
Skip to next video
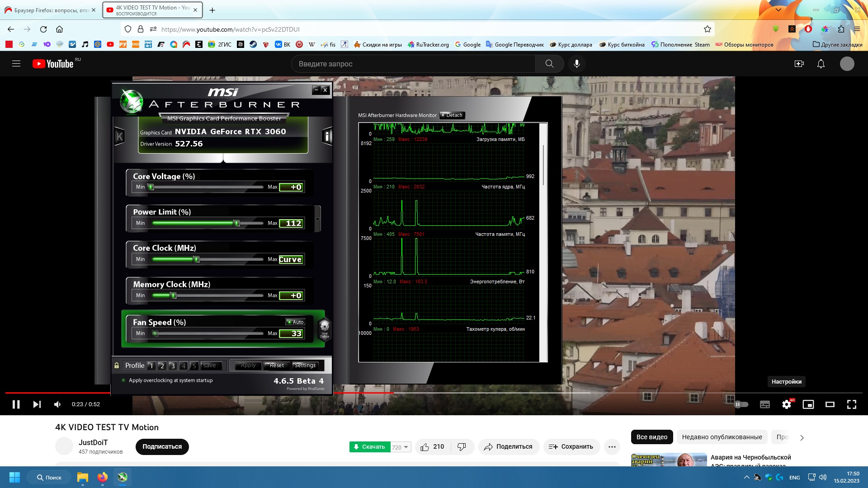click(37, 404)
